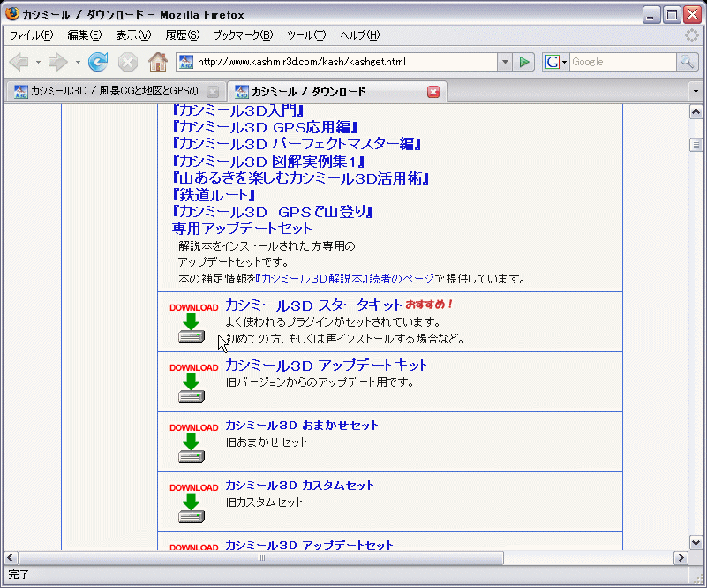Open the Back history dropdown arrow
This screenshot has height=588, width=707.
tap(38, 62)
